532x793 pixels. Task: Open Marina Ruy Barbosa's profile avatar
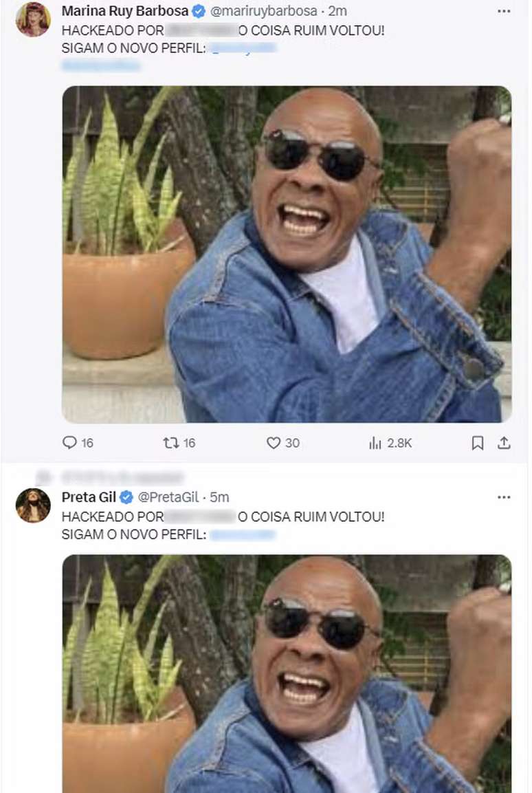coord(33,19)
